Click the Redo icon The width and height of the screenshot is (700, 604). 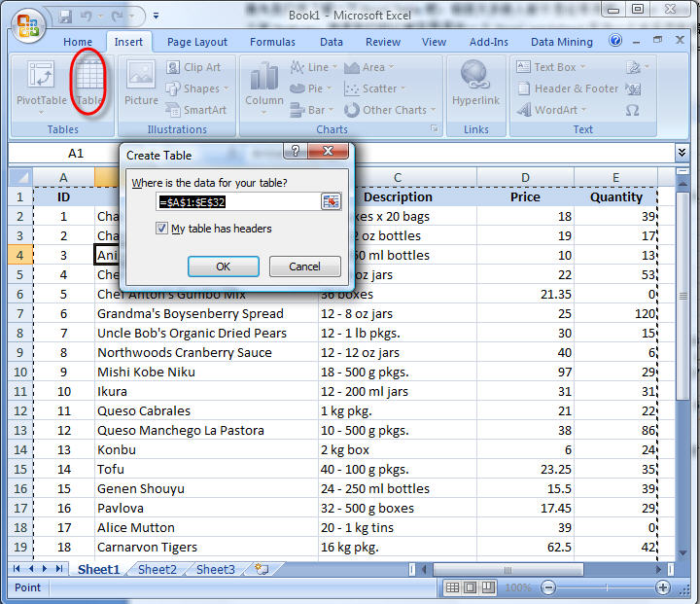(x=118, y=17)
